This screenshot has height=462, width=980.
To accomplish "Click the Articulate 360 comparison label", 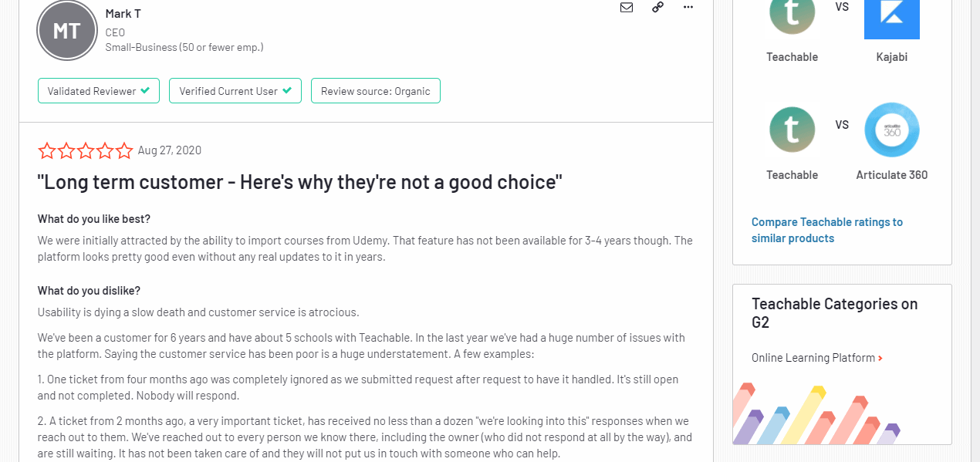I will pyautogui.click(x=891, y=175).
